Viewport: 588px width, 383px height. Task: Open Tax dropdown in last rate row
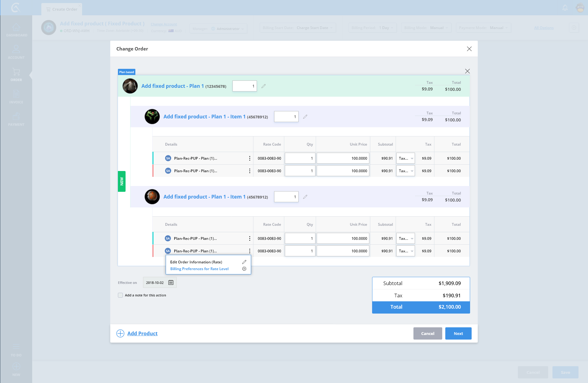point(405,251)
